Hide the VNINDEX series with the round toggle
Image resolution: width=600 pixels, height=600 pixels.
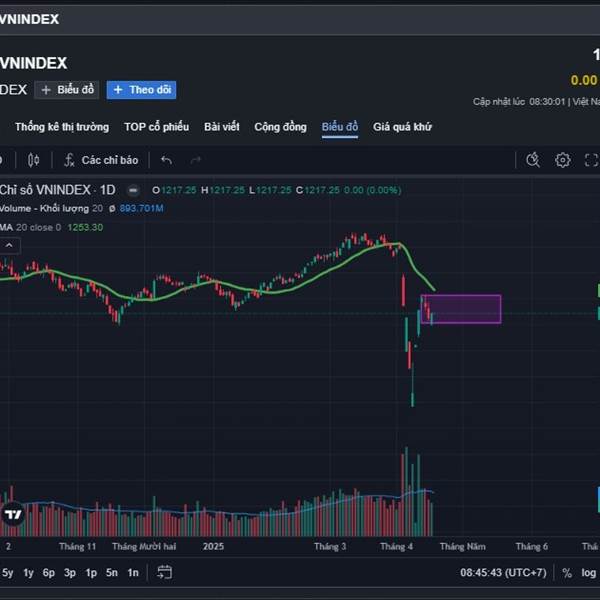click(x=133, y=190)
